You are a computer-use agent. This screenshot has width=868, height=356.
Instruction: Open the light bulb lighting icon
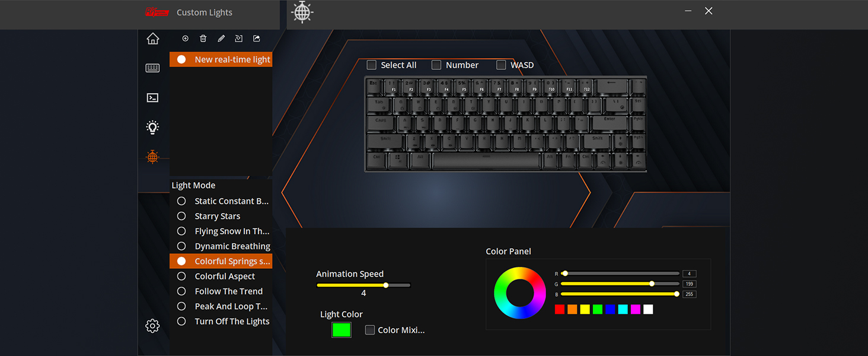pyautogui.click(x=153, y=127)
